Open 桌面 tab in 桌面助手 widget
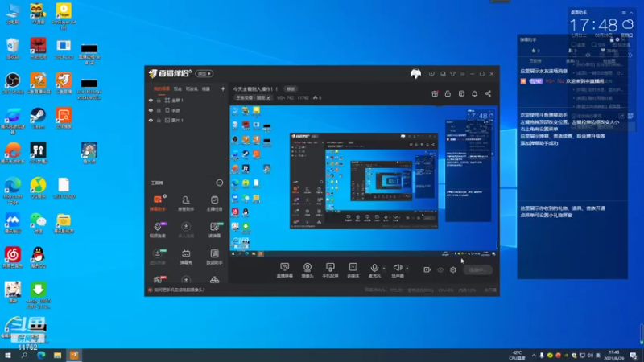This screenshot has height=362, width=644. 578,45
